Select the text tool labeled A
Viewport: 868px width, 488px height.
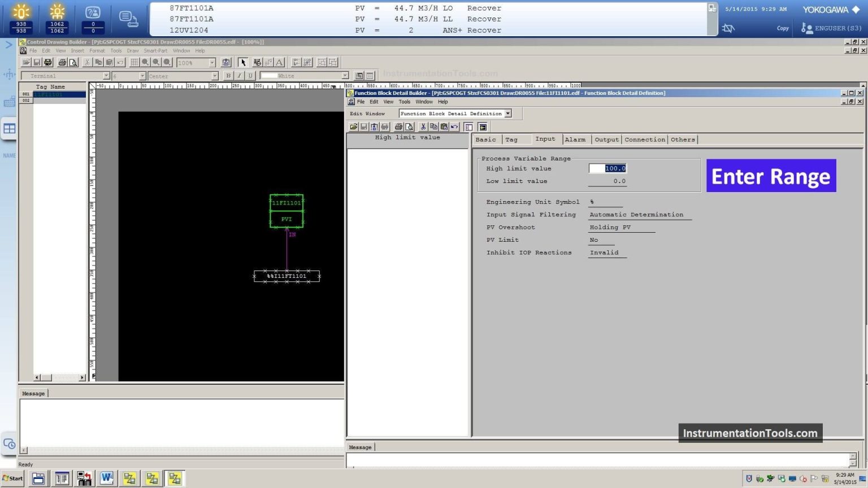pos(279,62)
